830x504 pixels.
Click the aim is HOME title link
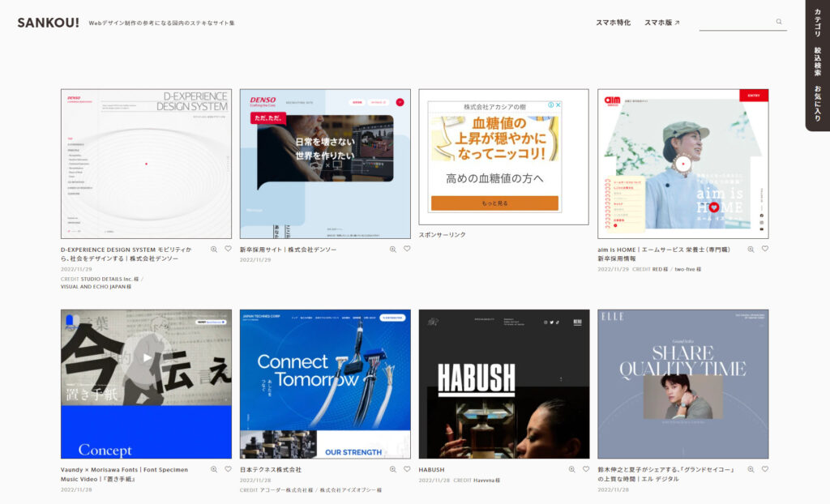point(664,254)
